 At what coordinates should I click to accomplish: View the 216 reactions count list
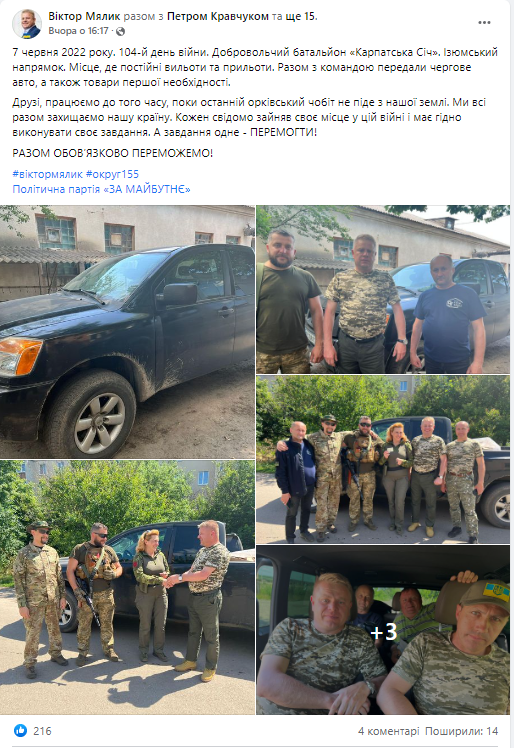(x=42, y=731)
